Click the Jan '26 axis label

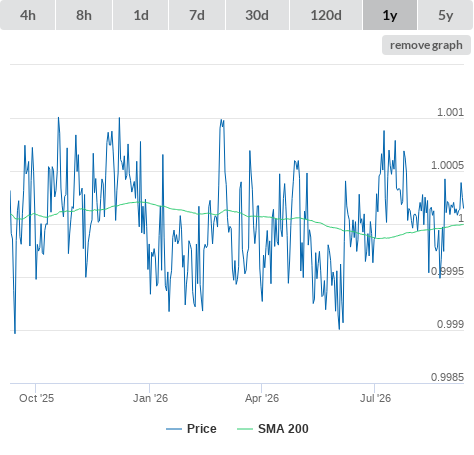pyautogui.click(x=150, y=398)
